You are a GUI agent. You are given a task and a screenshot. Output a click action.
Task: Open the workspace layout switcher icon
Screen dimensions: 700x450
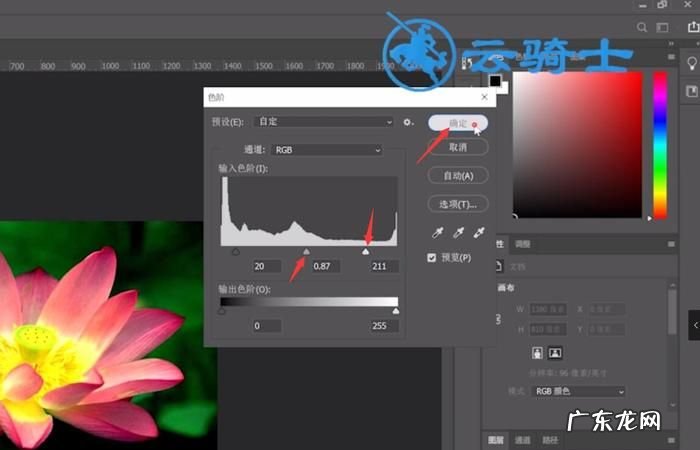pos(662,28)
